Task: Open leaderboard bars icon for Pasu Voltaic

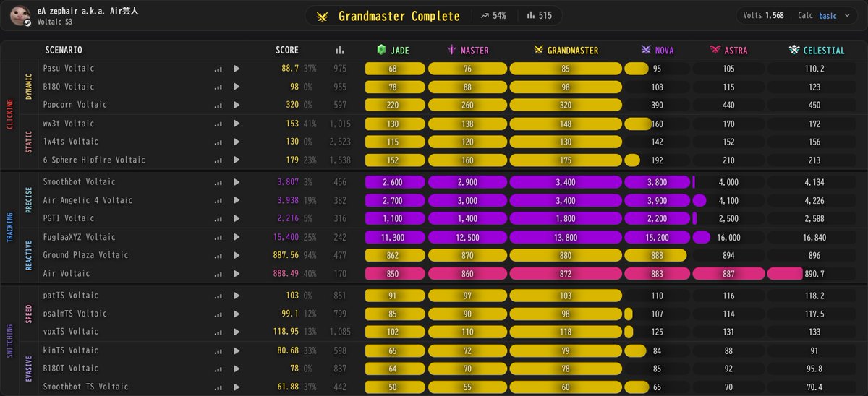Action: pos(218,69)
